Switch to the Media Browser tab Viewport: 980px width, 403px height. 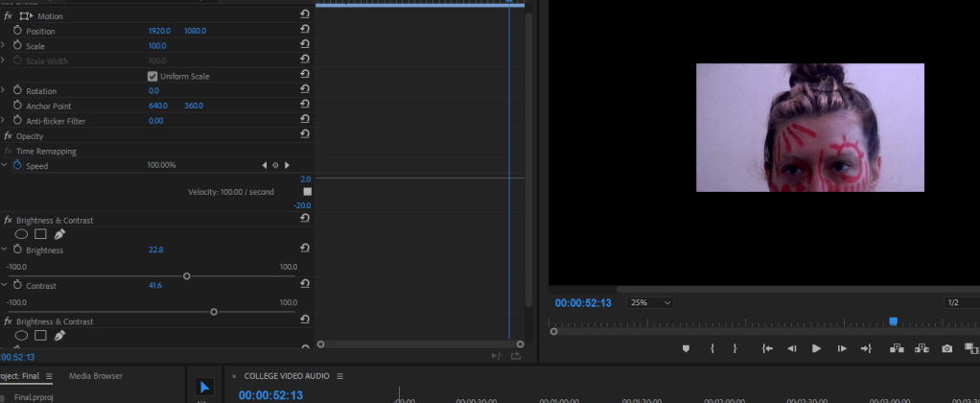[x=95, y=376]
